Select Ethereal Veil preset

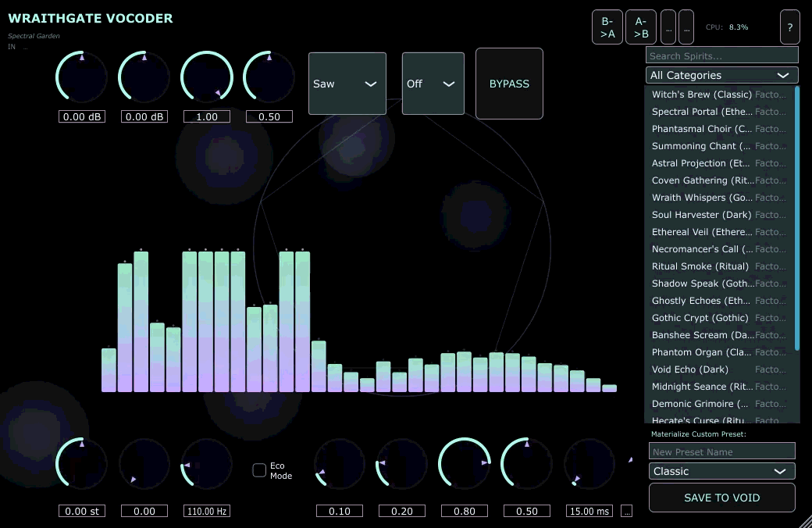point(720,232)
